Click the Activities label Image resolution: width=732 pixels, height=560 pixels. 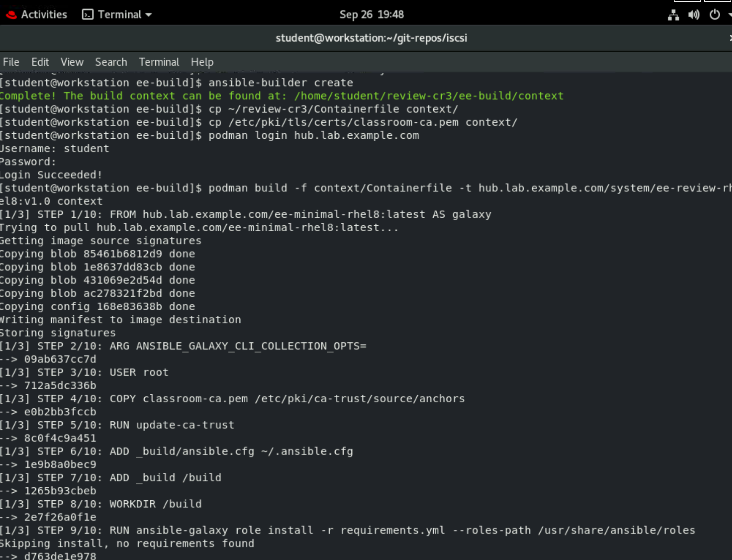tap(43, 14)
